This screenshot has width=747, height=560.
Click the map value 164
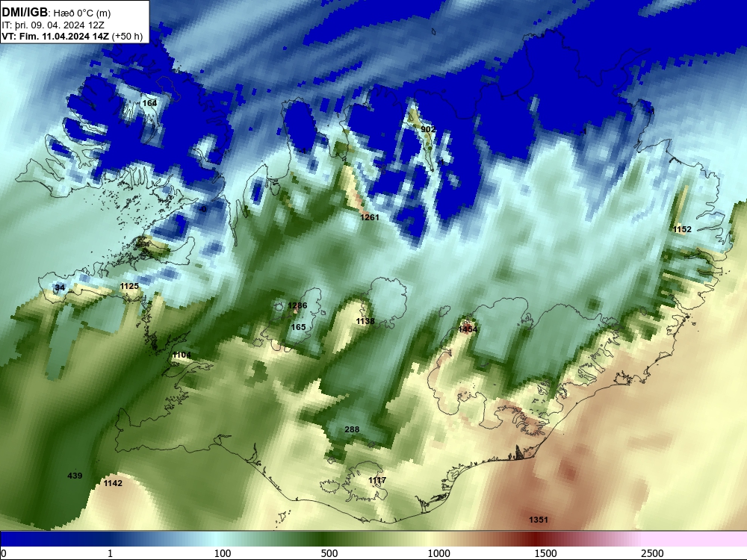(x=149, y=103)
